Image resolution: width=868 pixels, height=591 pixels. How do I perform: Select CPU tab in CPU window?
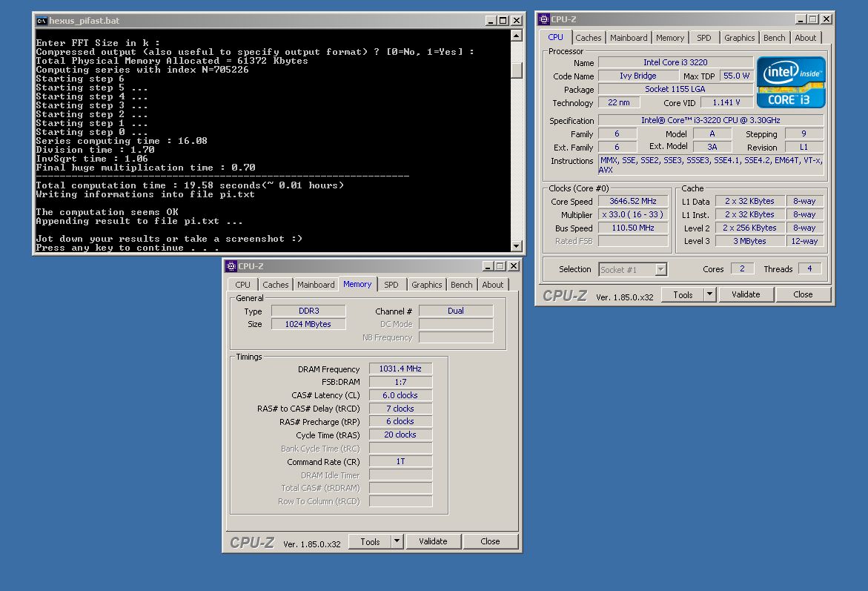click(555, 37)
